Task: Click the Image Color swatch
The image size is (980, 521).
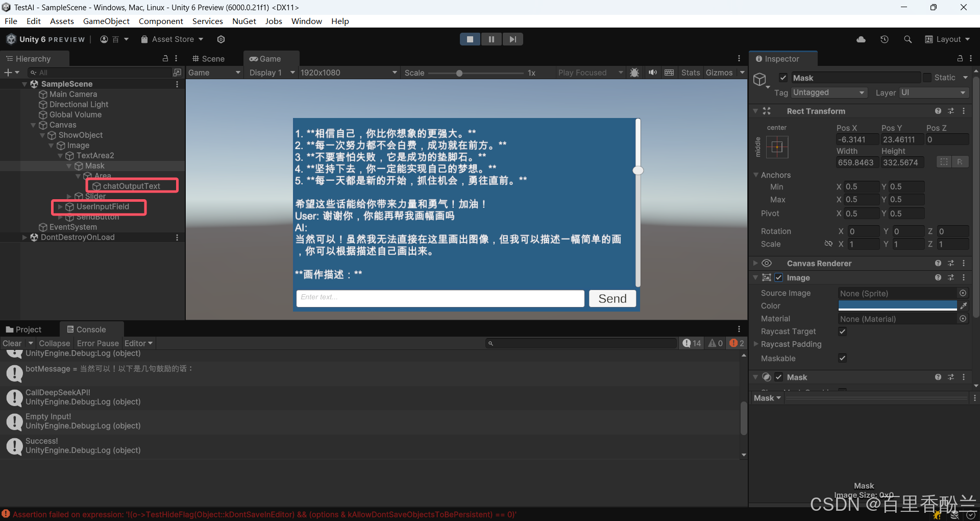Action: pyautogui.click(x=897, y=305)
